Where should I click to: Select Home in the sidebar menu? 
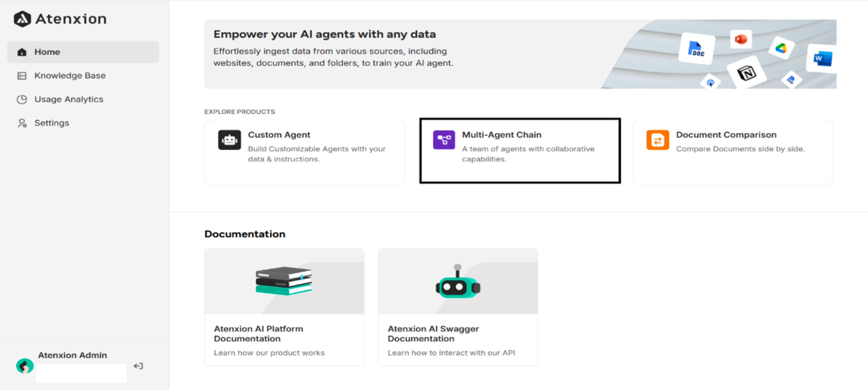click(x=47, y=52)
